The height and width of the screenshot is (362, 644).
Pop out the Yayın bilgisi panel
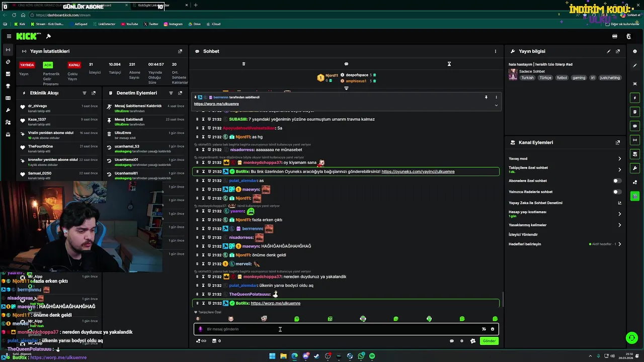coord(618,51)
